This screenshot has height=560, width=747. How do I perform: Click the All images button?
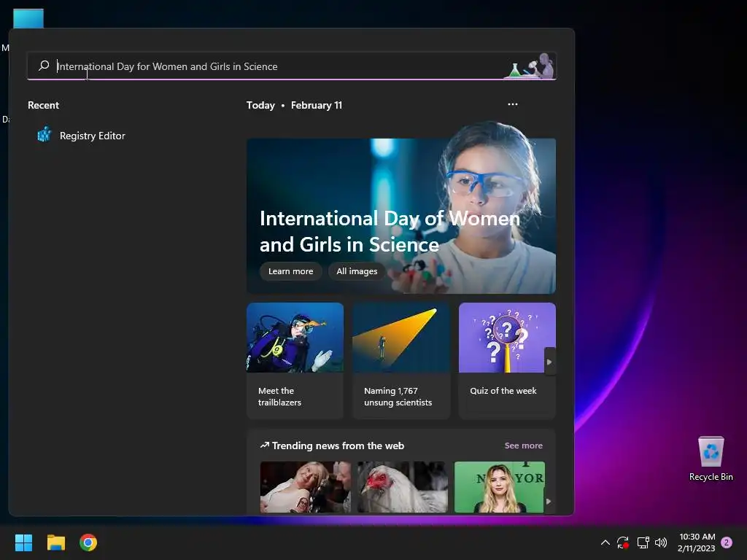click(x=357, y=271)
